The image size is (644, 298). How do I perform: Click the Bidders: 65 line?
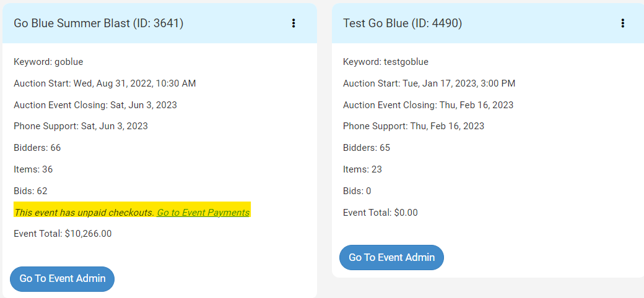click(367, 148)
